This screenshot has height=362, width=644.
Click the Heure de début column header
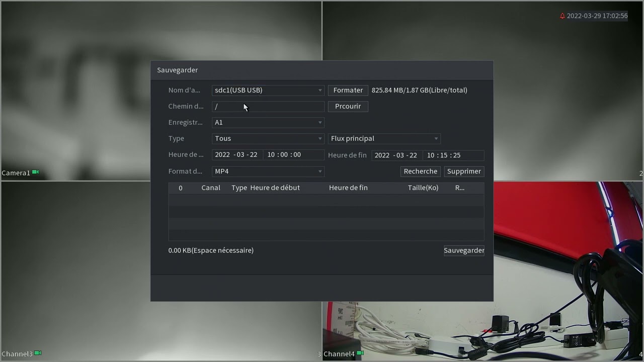(x=275, y=188)
